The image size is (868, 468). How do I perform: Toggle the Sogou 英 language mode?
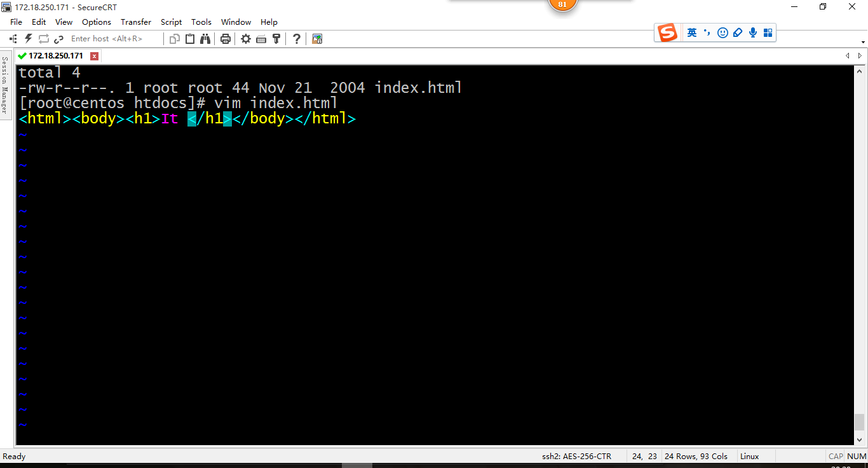[692, 32]
